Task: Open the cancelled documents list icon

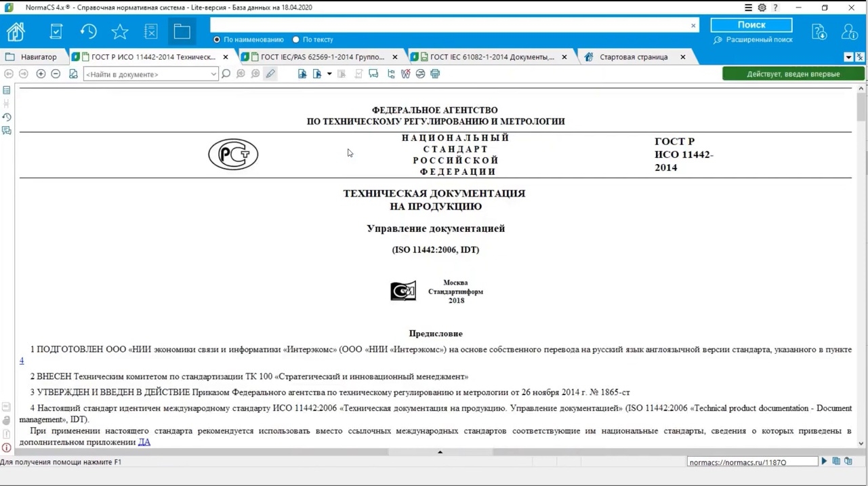Action: click(x=151, y=31)
